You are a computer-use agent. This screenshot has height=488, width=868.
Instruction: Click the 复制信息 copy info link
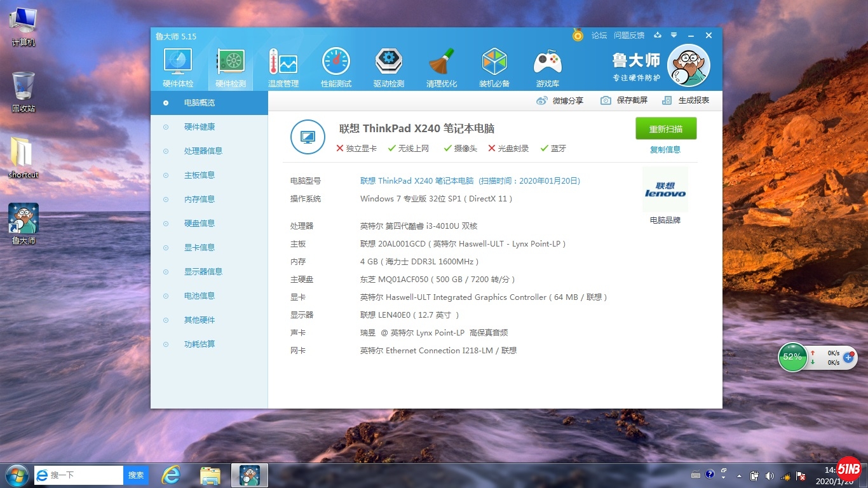pos(665,150)
